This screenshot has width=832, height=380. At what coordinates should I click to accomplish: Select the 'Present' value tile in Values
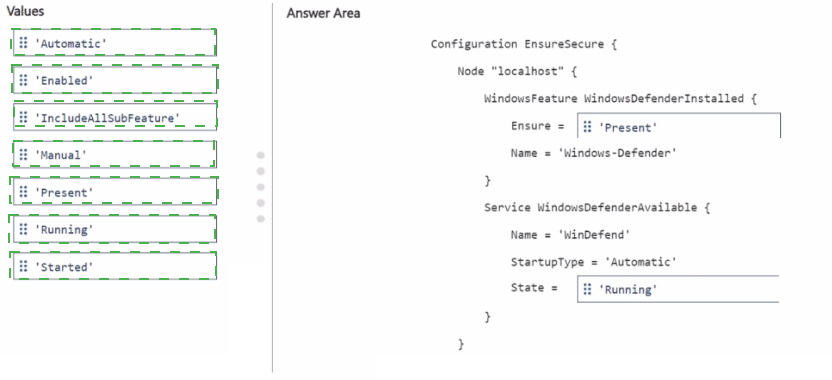[115, 192]
